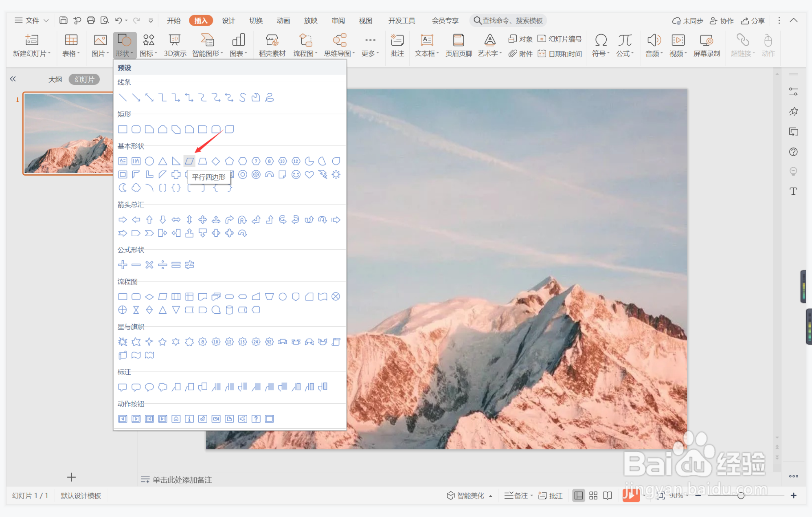
Task: Switch to the 设计 ribbon tab
Action: click(228, 20)
